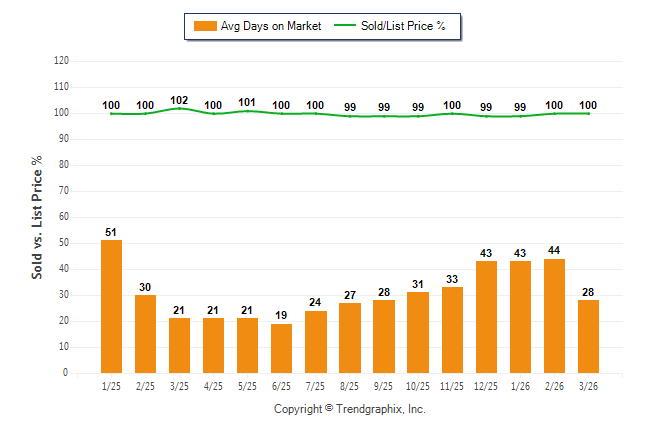This screenshot has width=646, height=434.
Task: Select the 7/25 x-axis label
Action: (315, 386)
